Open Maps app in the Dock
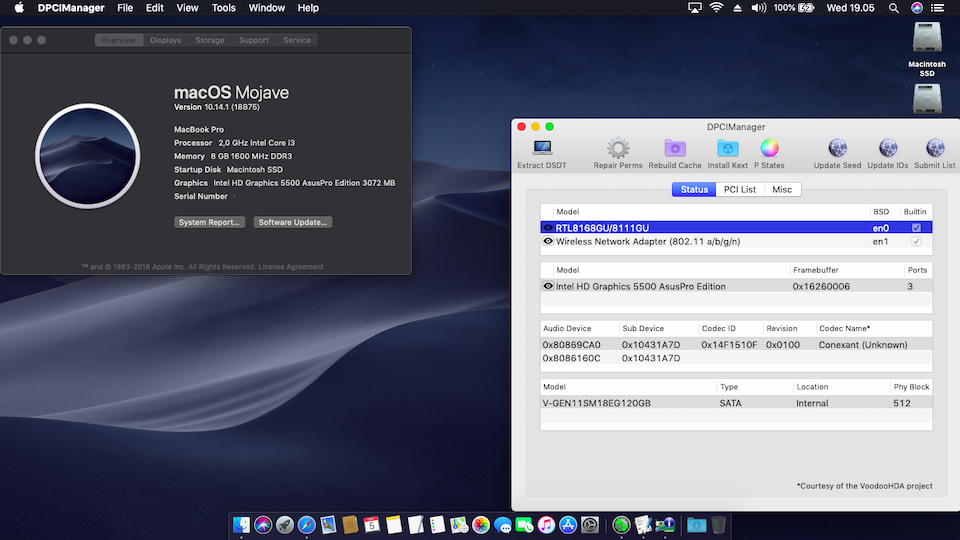This screenshot has width=960, height=540. (x=459, y=525)
